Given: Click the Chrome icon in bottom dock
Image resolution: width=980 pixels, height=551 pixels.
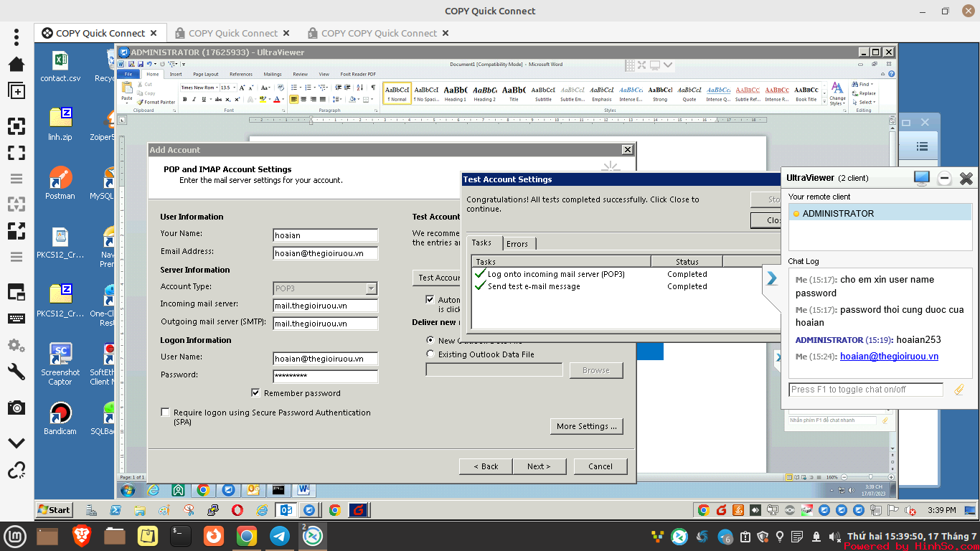Looking at the screenshot, I should coord(246,535).
